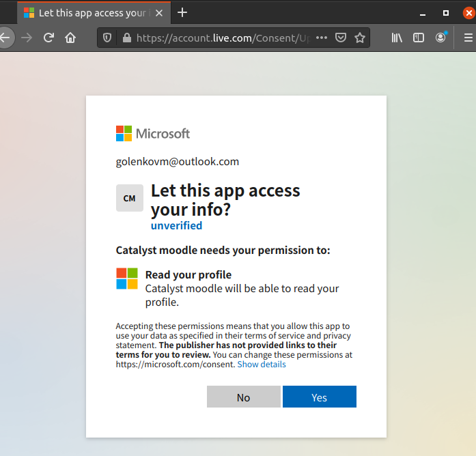Click the 'Show details' link
Viewport: 476px width, 456px height.
point(262,364)
